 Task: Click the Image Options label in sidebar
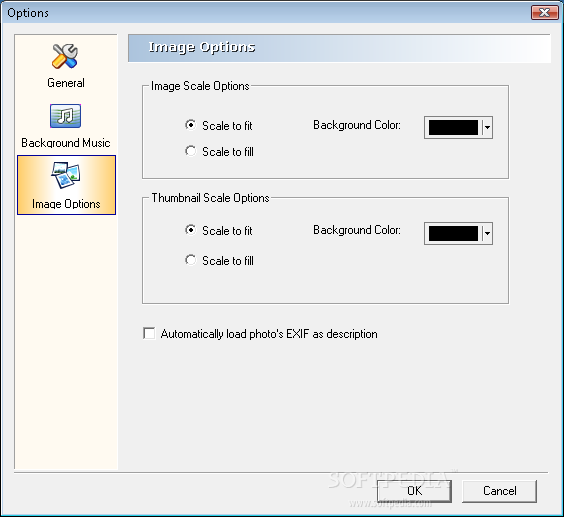[66, 204]
